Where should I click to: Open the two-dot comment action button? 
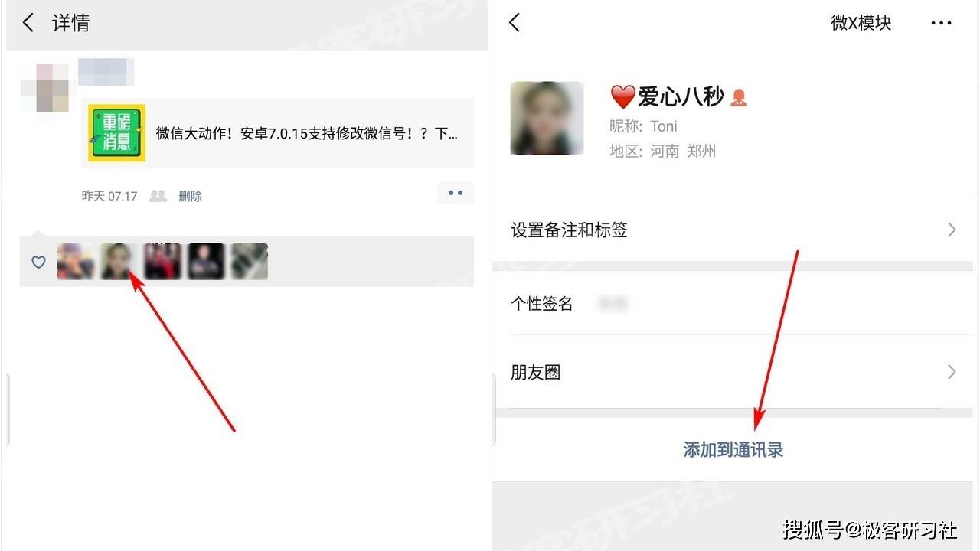(456, 193)
